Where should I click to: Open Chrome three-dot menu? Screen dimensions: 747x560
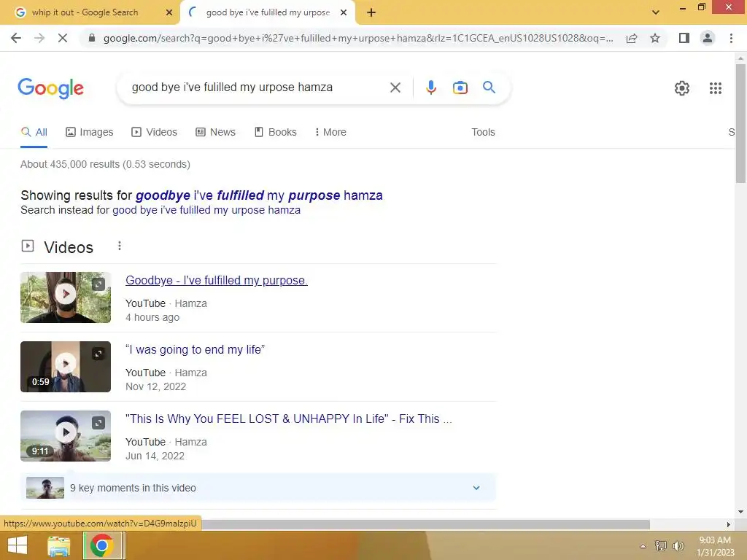coord(731,38)
